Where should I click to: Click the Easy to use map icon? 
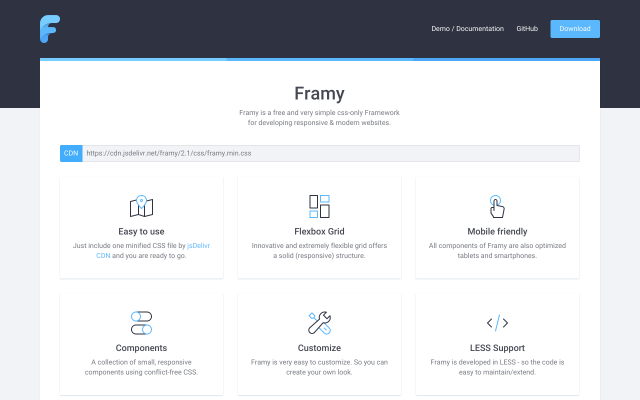tap(141, 207)
